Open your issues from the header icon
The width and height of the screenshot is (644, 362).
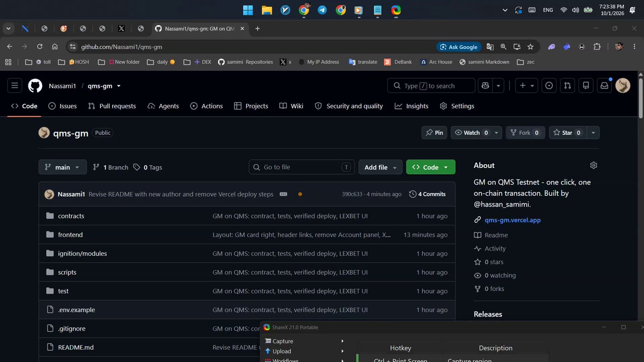click(x=549, y=86)
